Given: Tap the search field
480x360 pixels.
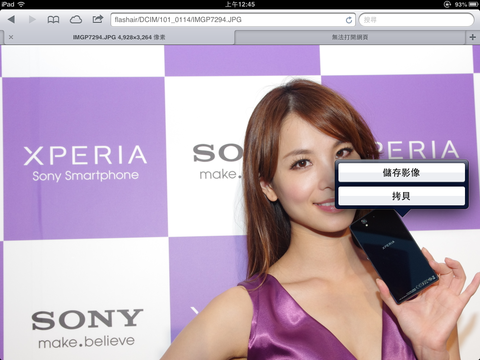Looking at the screenshot, I should click(416, 20).
